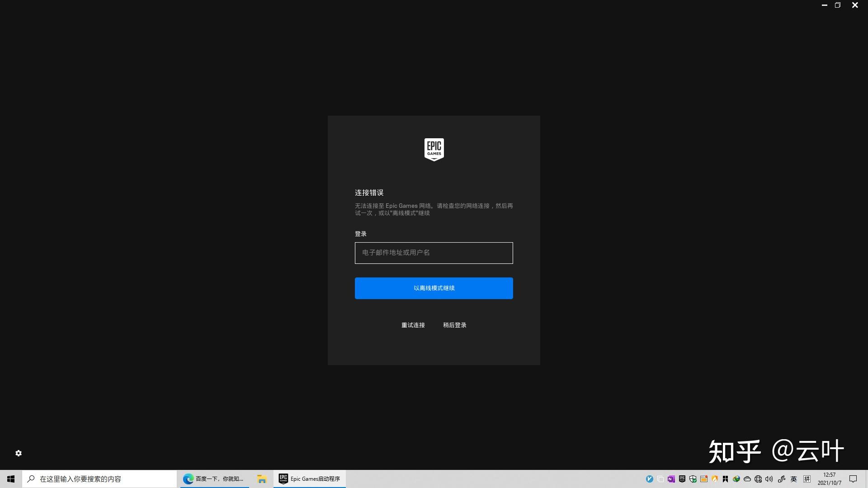This screenshot has width=868, height=488.
Task: Switch to the Edge browser taskbar item
Action: [214, 479]
